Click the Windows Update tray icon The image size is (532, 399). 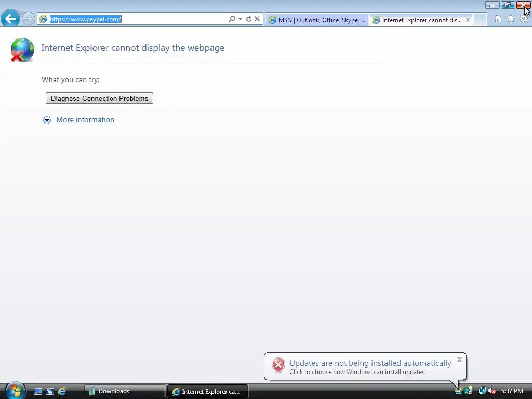click(x=459, y=391)
